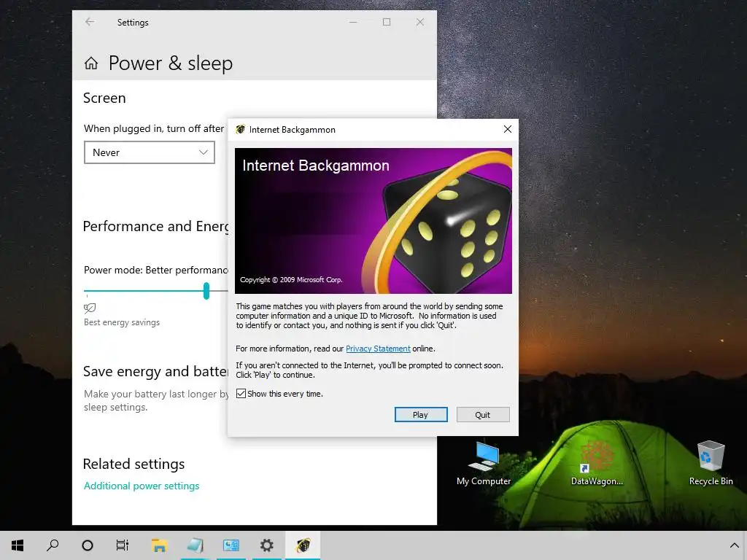Close the Settings window

(419, 22)
